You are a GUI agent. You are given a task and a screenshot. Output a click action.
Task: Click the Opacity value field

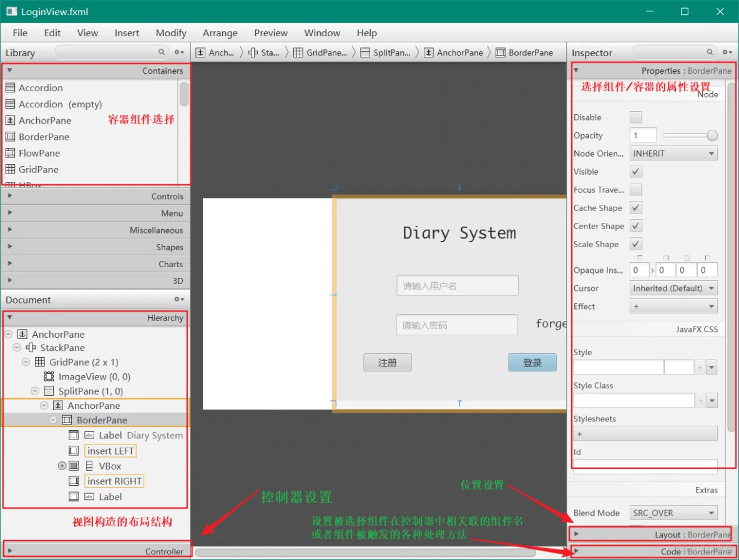click(x=643, y=135)
